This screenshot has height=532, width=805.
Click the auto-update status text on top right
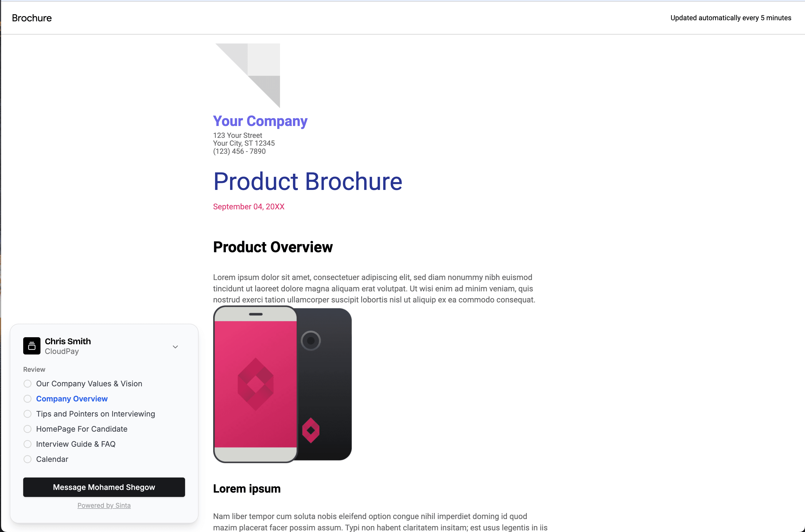731,17
